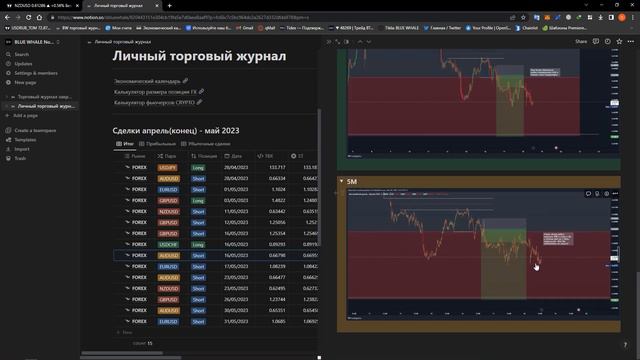Click date 17/05/2023 cell
The width and height of the screenshot is (640, 360).
click(x=236, y=266)
